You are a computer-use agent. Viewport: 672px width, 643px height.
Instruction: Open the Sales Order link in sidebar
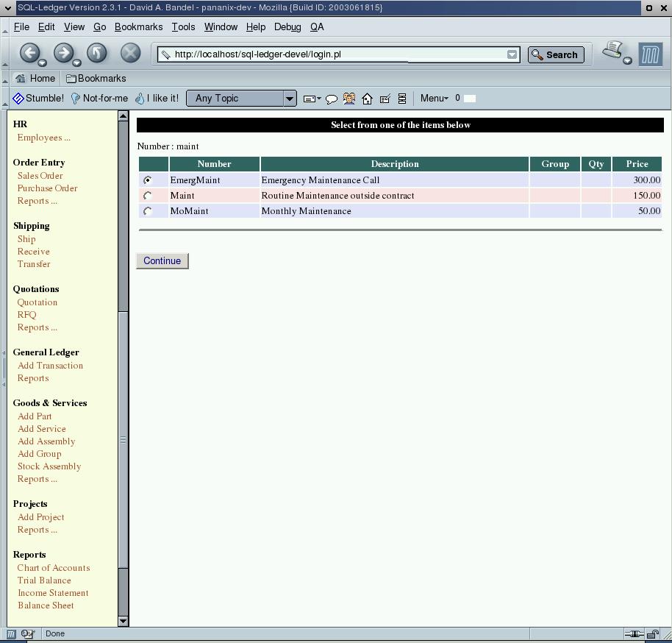click(40, 176)
